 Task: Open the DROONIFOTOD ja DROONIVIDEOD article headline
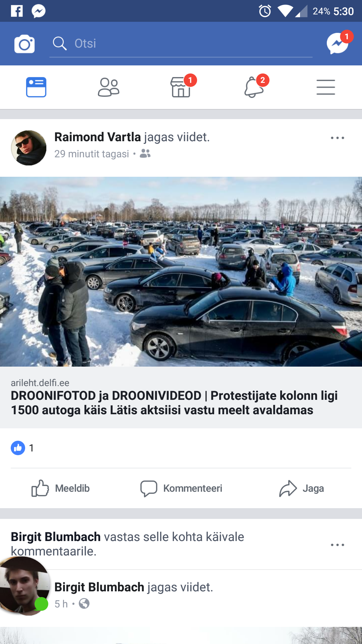coord(174,403)
